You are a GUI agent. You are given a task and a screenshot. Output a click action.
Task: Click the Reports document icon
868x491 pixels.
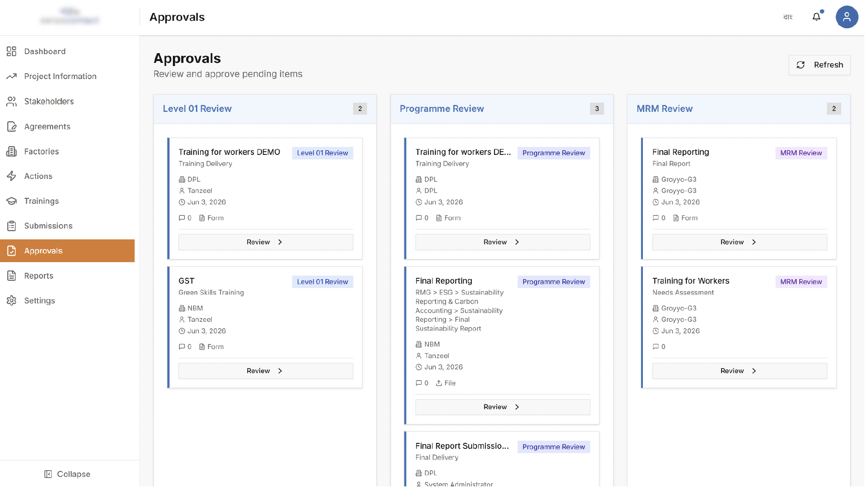click(12, 276)
